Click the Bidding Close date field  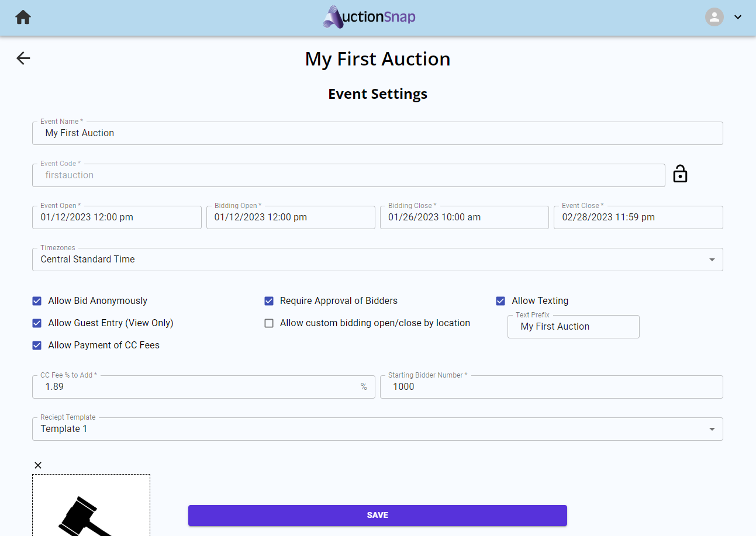464,217
